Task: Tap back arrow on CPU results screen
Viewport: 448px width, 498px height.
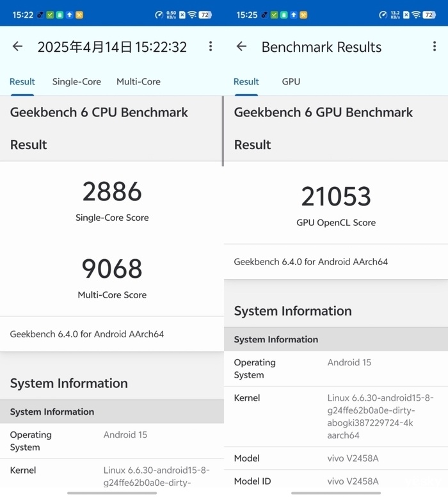Action: pos(17,47)
